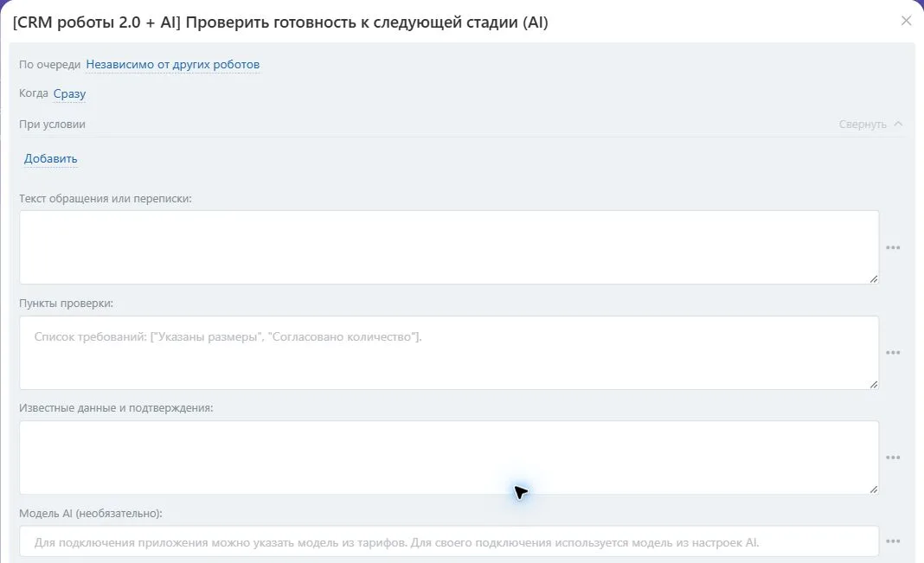Focus the 'Пункты проверки' text area
924x563 pixels.
449,352
